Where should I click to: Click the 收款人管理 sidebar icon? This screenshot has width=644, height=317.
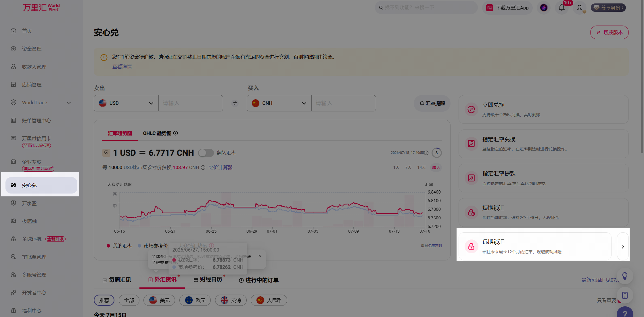pyautogui.click(x=14, y=67)
